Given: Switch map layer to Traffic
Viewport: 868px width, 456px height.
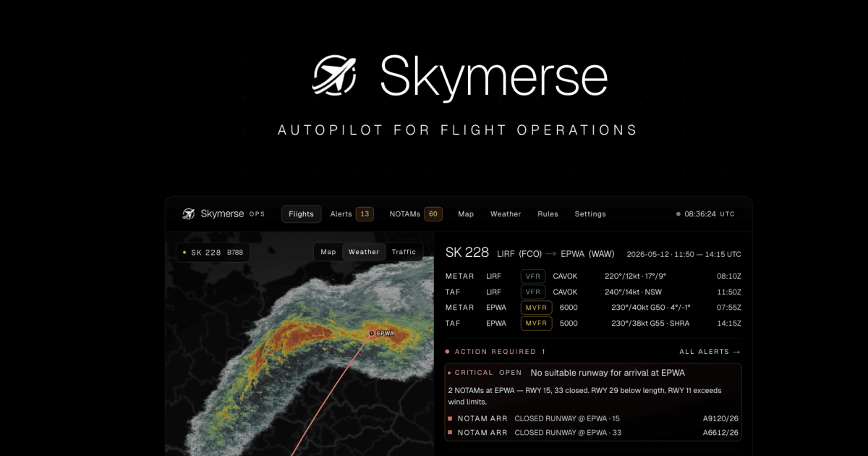Looking at the screenshot, I should click(404, 252).
